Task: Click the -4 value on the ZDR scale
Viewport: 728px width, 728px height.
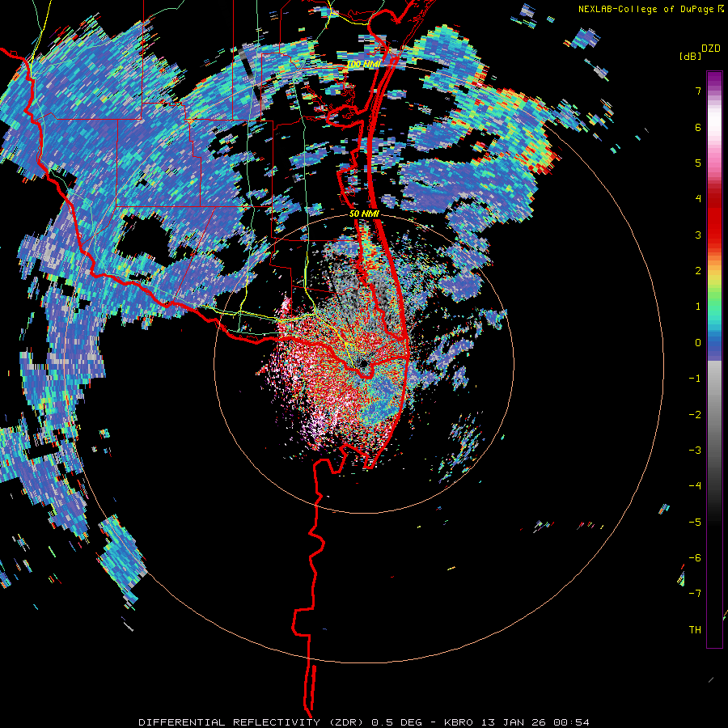Action: point(695,485)
